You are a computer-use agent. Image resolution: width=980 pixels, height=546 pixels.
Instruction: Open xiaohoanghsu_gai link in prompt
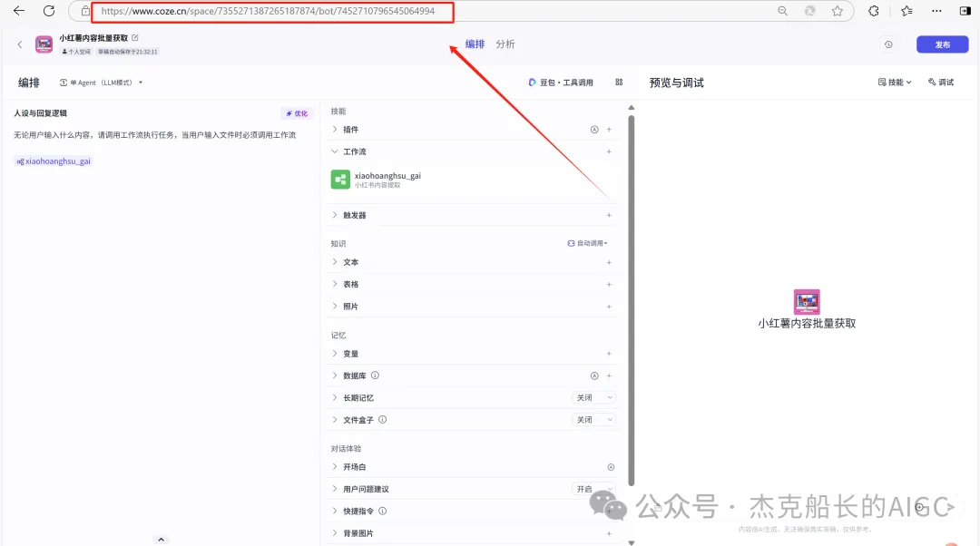tap(54, 161)
